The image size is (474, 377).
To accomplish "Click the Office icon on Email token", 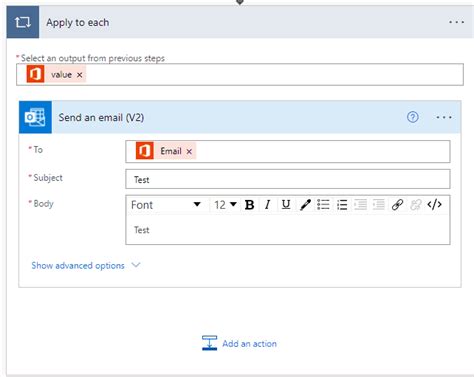I will coord(145,151).
